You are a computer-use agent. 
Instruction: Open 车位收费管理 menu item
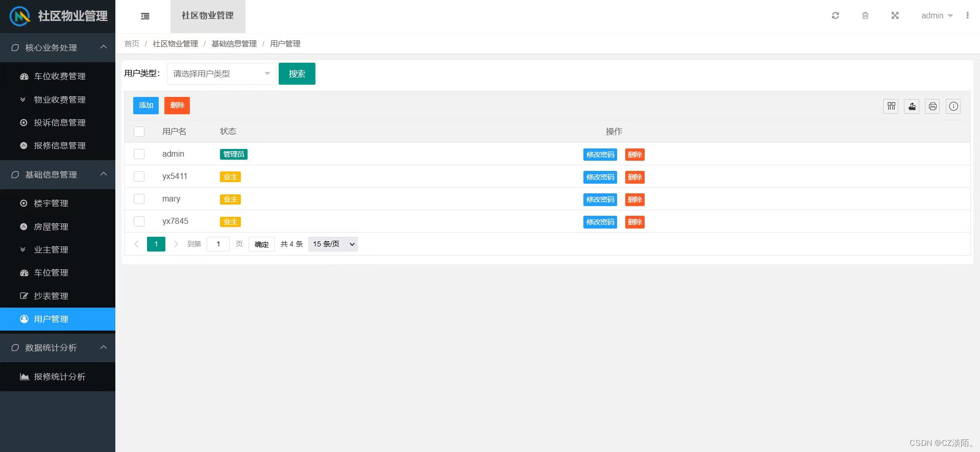pos(58,77)
